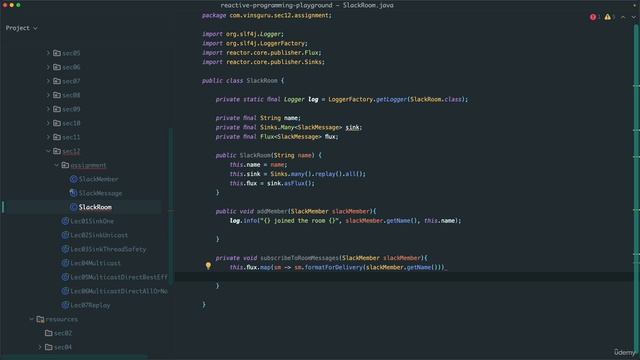Open SlackMessage in the project tree

(x=100, y=193)
